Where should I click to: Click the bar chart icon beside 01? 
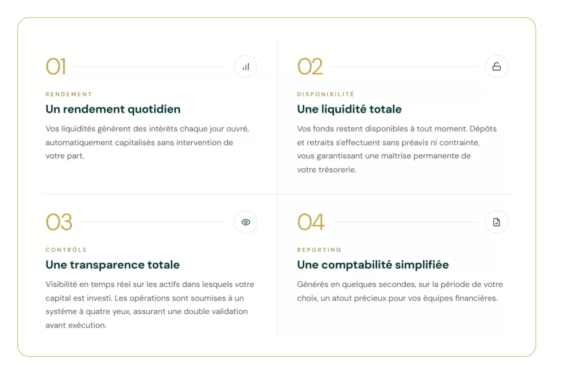click(x=246, y=67)
